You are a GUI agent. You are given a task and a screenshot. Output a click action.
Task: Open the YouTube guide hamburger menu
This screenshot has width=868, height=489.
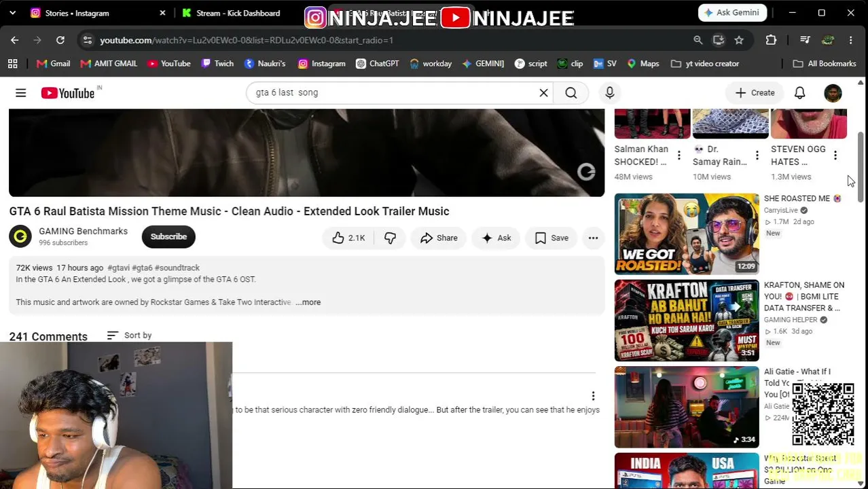click(x=20, y=93)
